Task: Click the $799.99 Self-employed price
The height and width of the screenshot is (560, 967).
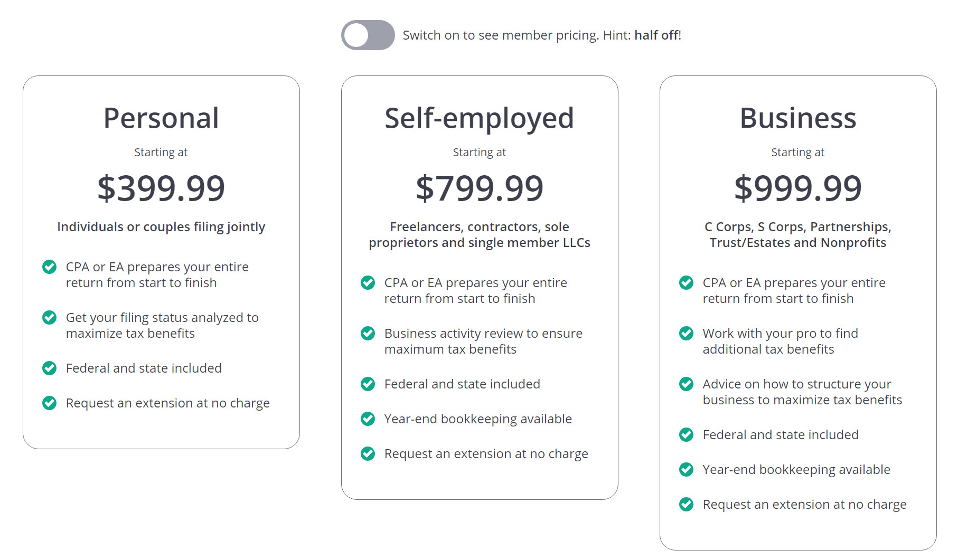Action: [480, 188]
